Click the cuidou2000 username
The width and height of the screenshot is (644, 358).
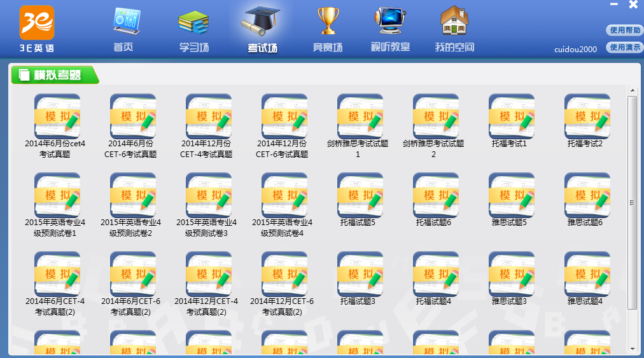coord(575,49)
